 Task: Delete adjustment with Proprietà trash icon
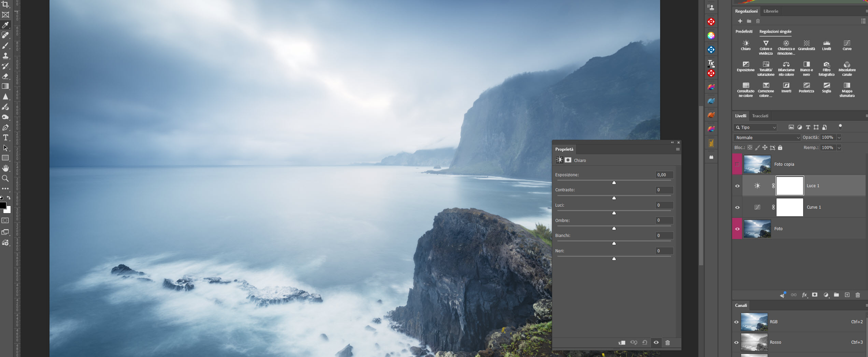point(668,343)
